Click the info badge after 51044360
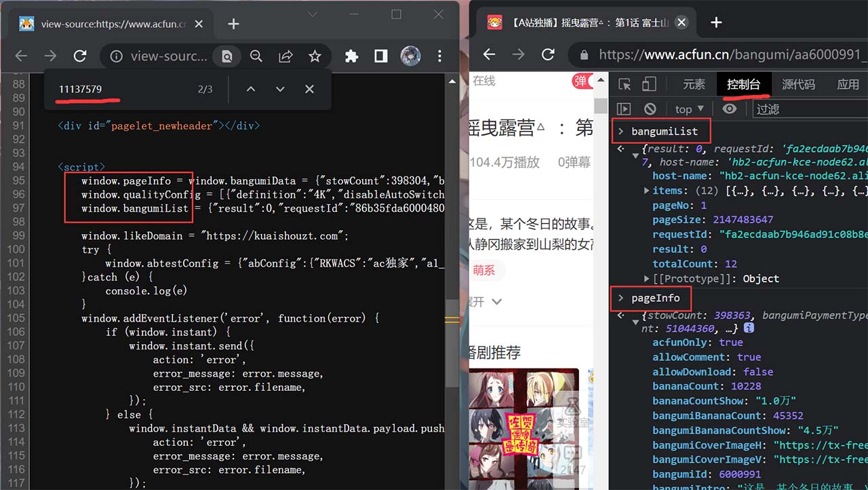868x490 pixels. pyautogui.click(x=749, y=328)
